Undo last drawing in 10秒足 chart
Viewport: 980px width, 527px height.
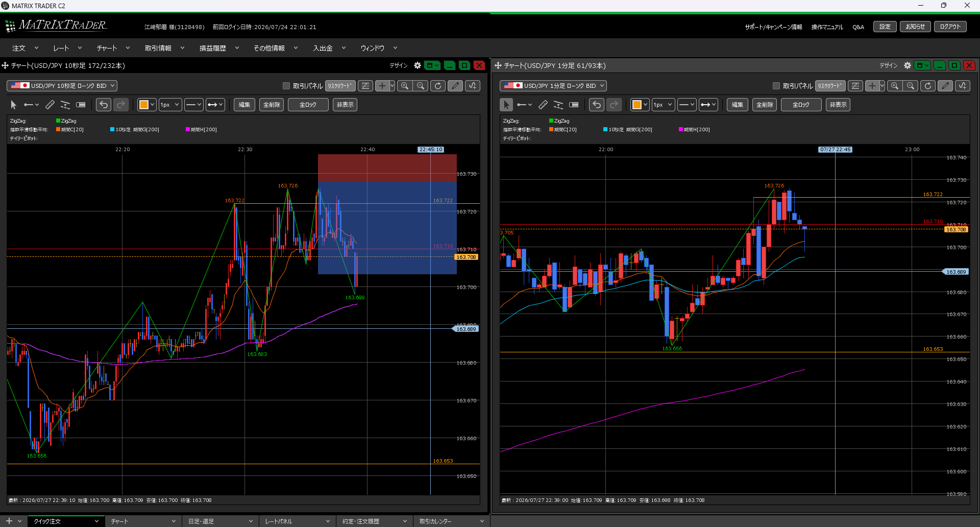pyautogui.click(x=104, y=105)
